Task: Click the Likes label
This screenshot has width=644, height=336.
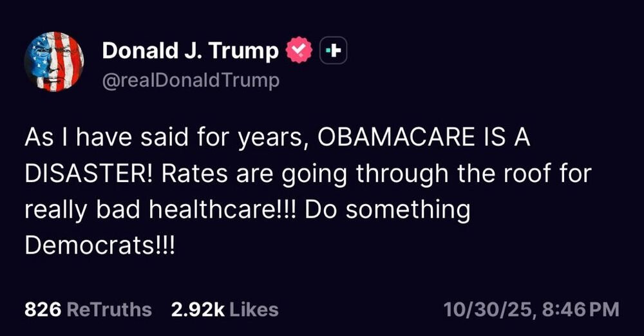Action: (x=254, y=310)
